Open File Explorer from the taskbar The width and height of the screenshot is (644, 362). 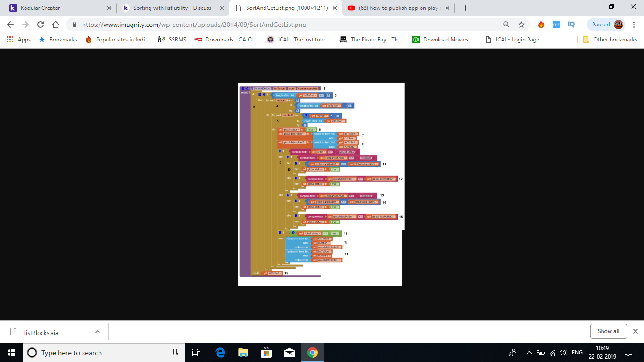tap(243, 353)
